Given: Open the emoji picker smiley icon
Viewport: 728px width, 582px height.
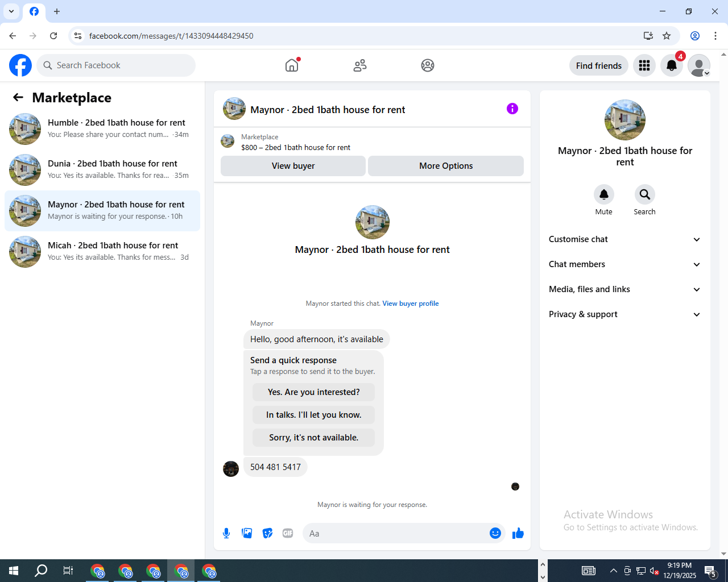Looking at the screenshot, I should click(495, 533).
